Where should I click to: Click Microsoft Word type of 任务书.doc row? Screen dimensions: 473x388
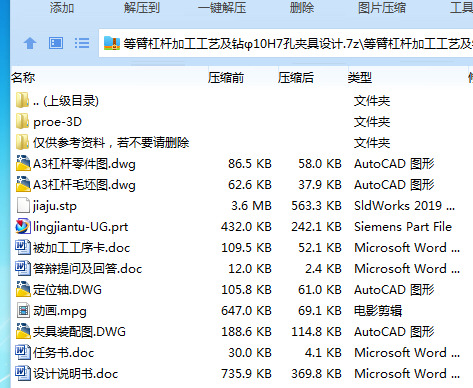tap(407, 353)
